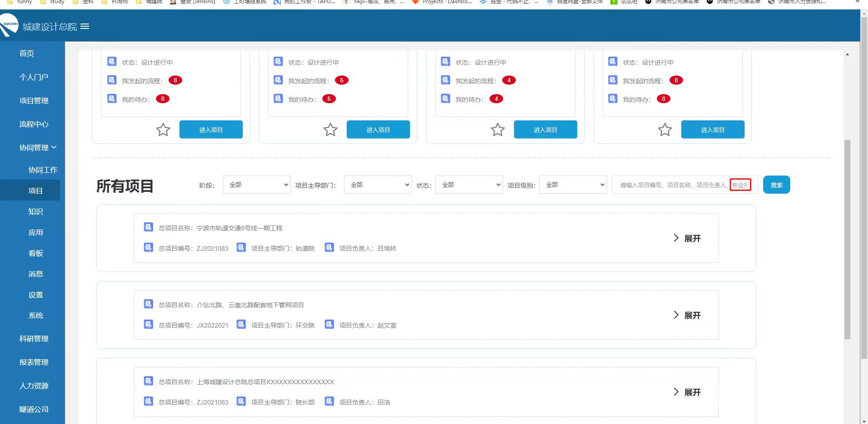This screenshot has height=424, width=868.
Task: Focus the project search input field
Action: click(685, 185)
